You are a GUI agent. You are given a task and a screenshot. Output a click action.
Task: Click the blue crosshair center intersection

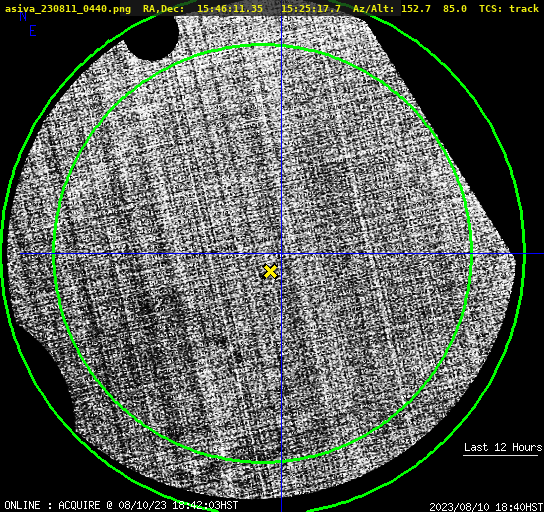pyautogui.click(x=281, y=254)
